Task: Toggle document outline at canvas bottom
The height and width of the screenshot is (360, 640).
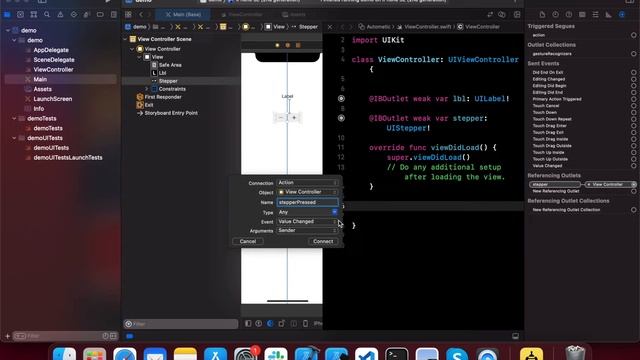Action: 248,324
